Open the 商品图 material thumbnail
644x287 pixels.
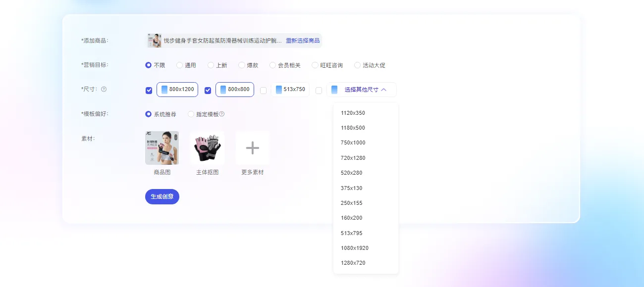(x=162, y=148)
